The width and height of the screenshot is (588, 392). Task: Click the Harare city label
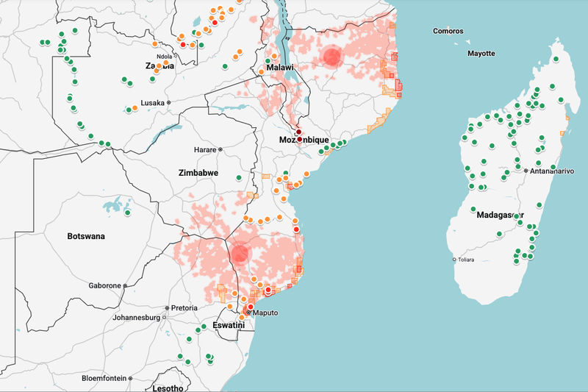pyautogui.click(x=205, y=150)
